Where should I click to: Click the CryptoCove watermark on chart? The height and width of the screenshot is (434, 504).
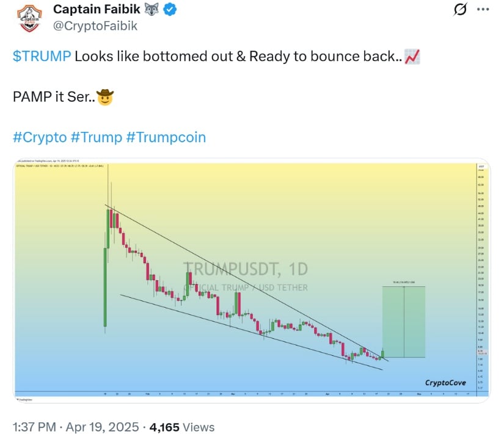(445, 383)
